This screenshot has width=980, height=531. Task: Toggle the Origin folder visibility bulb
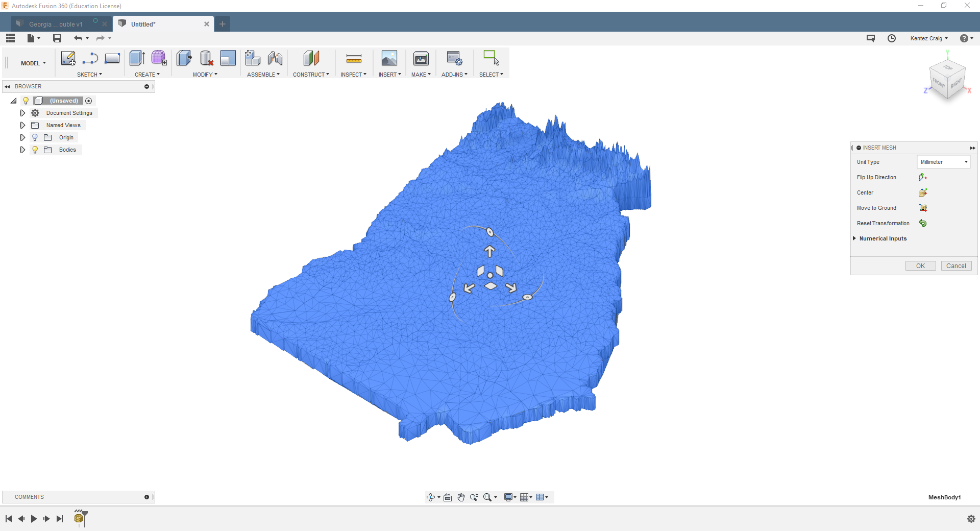(35, 137)
